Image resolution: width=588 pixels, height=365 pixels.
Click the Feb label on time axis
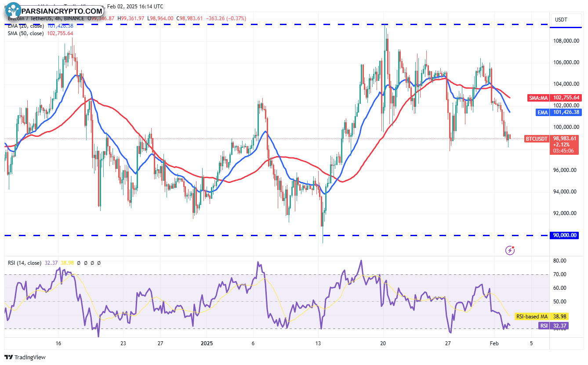tap(495, 343)
